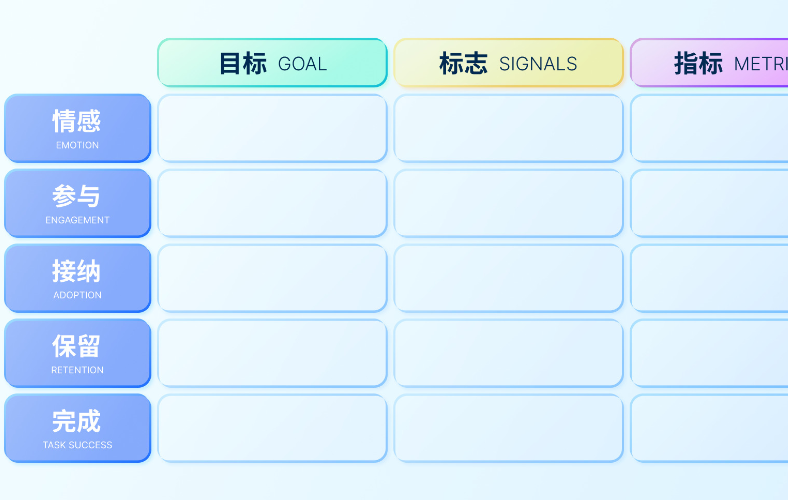788x500 pixels.
Task: Select the Signals cell for Task Success
Action: point(508,428)
